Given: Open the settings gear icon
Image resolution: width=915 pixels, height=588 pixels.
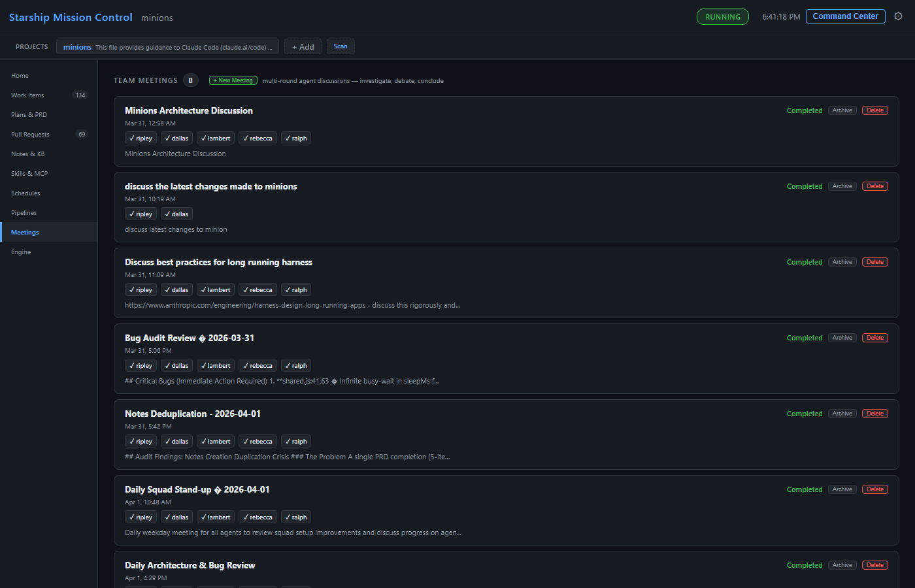Looking at the screenshot, I should click(x=898, y=16).
